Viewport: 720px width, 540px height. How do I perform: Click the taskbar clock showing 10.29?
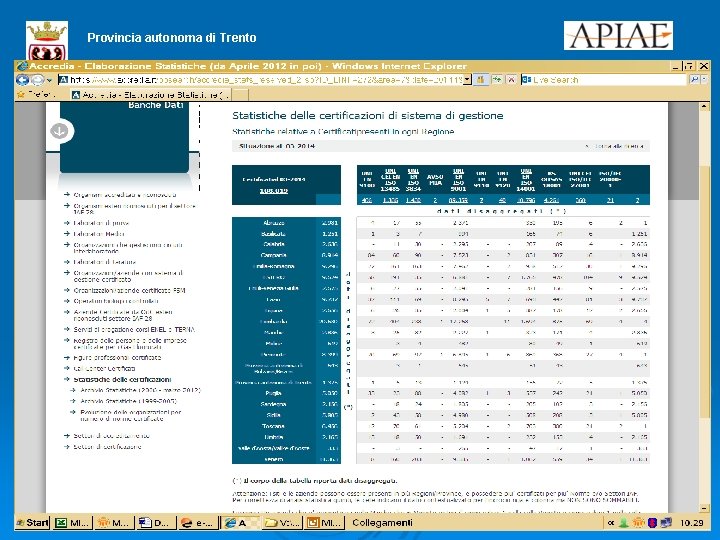point(692,523)
